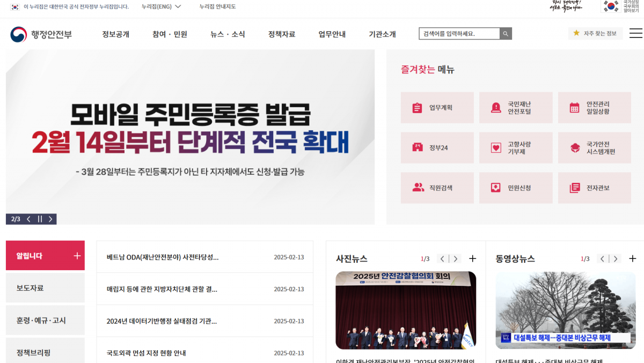The width and height of the screenshot is (644, 363).
Task: Open the 누리집 안내지도 link
Action: pos(217,6)
